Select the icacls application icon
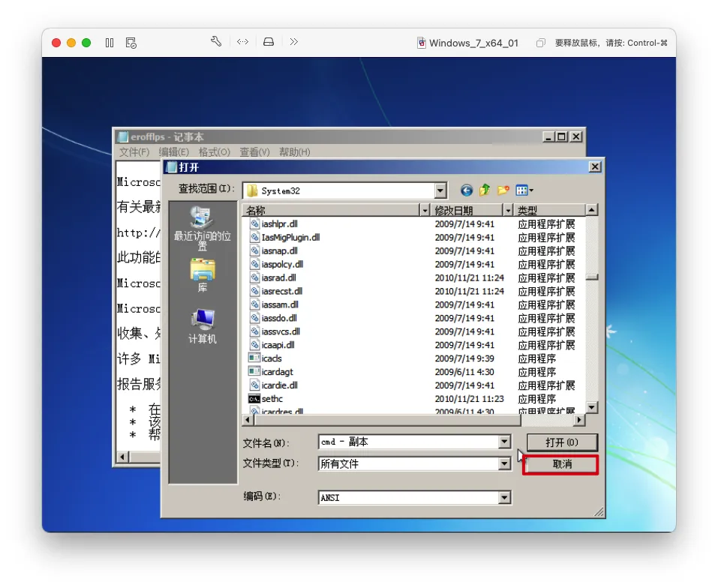The width and height of the screenshot is (718, 588). [x=254, y=358]
